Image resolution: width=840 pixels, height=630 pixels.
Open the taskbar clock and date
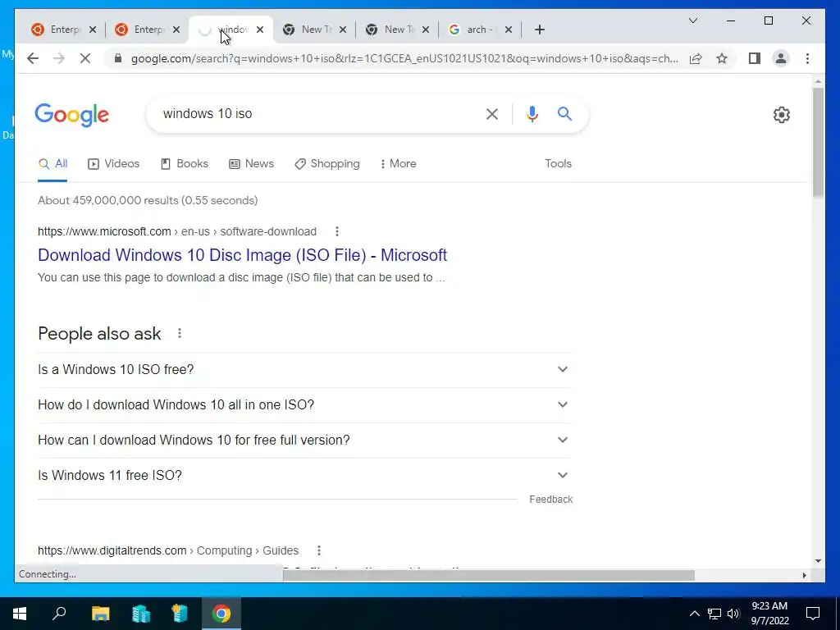pyautogui.click(x=769, y=614)
